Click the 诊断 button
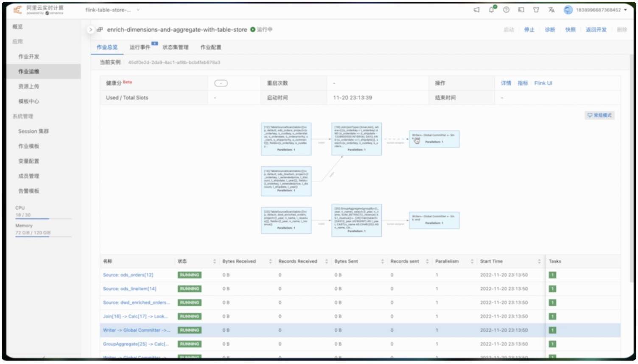638x364 pixels. coord(550,30)
